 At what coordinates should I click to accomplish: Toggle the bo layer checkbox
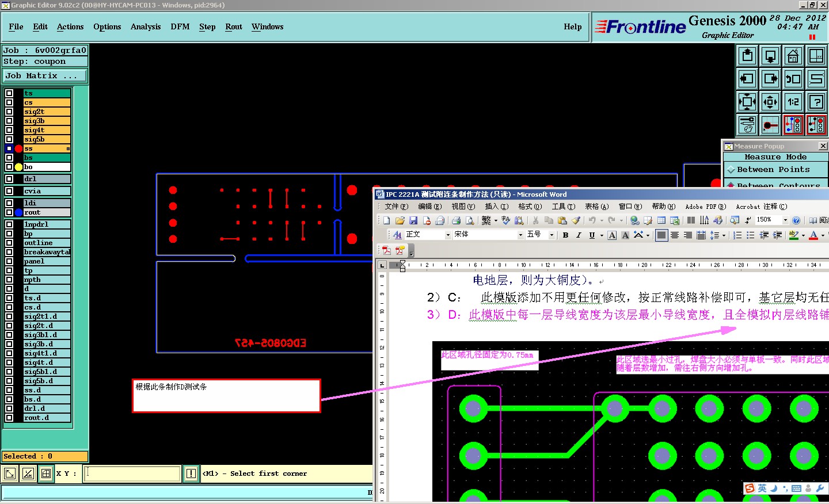point(9,167)
